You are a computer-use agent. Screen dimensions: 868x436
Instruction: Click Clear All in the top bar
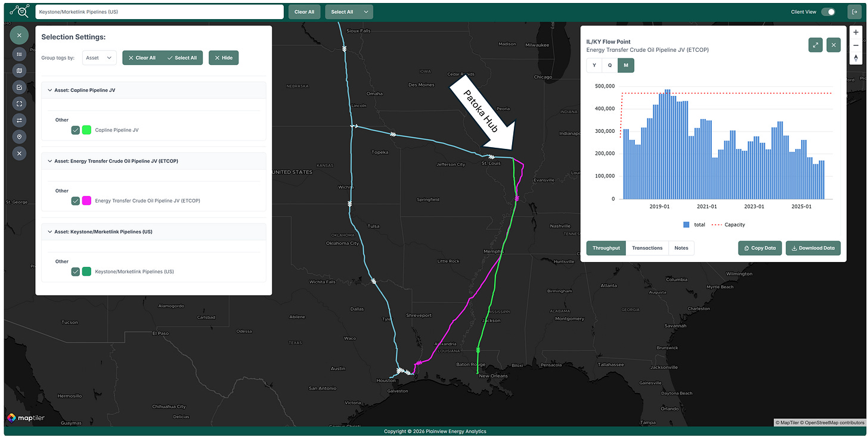tap(305, 12)
